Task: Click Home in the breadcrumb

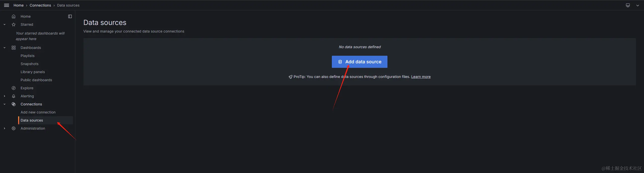Action: click(x=18, y=5)
